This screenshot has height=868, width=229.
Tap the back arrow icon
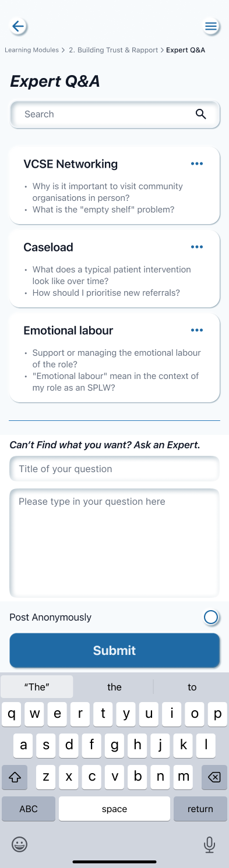coord(19,26)
